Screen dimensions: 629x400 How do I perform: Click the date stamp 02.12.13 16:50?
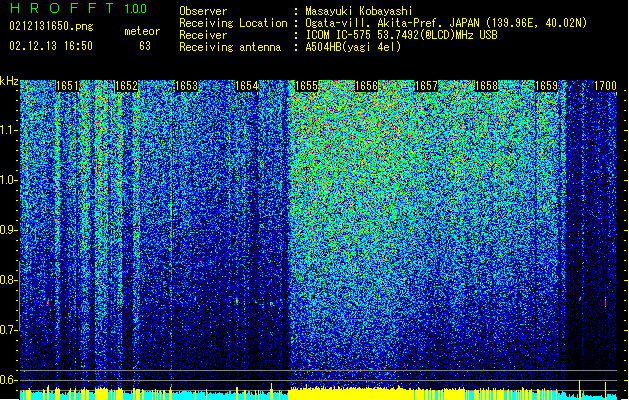pos(51,46)
